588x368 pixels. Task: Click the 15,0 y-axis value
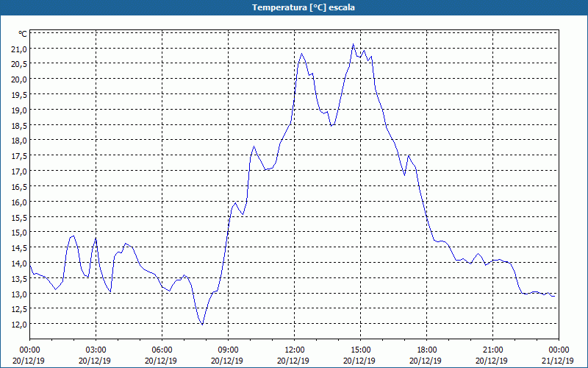click(x=20, y=233)
